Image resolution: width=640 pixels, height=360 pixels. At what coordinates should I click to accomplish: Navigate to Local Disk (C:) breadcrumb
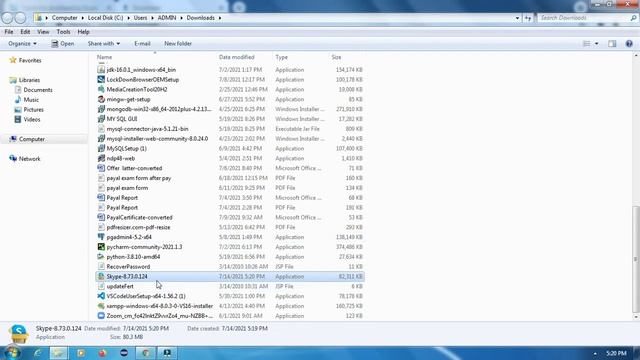(x=105, y=18)
